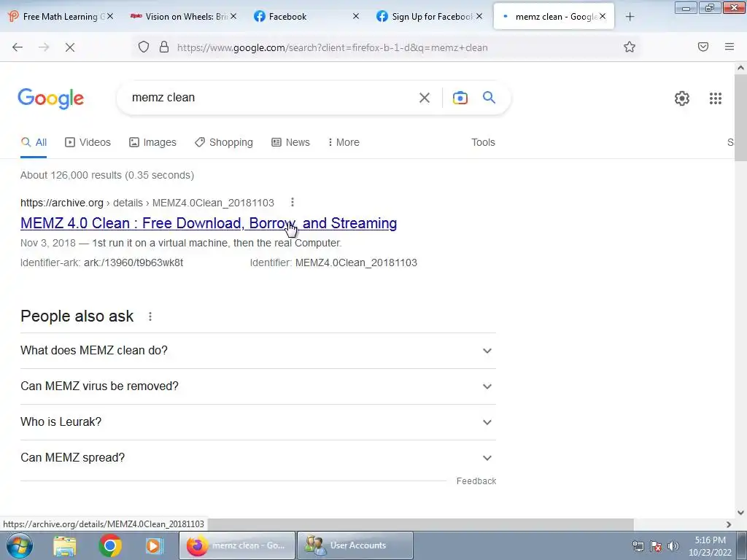The image size is (747, 560).
Task: Open User Accounts window from taskbar
Action: tap(355, 545)
